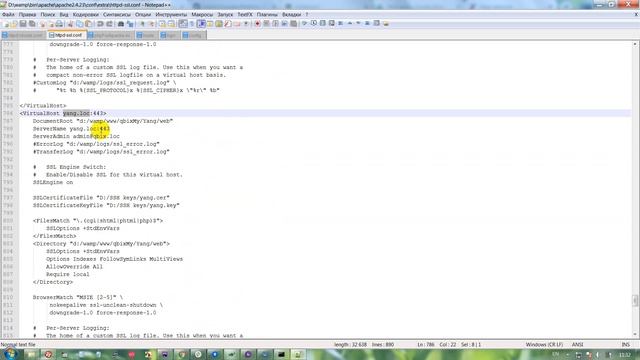This screenshot has width=640, height=360.
Task: Click the Replace toolbar icon
Action: coord(130,24)
